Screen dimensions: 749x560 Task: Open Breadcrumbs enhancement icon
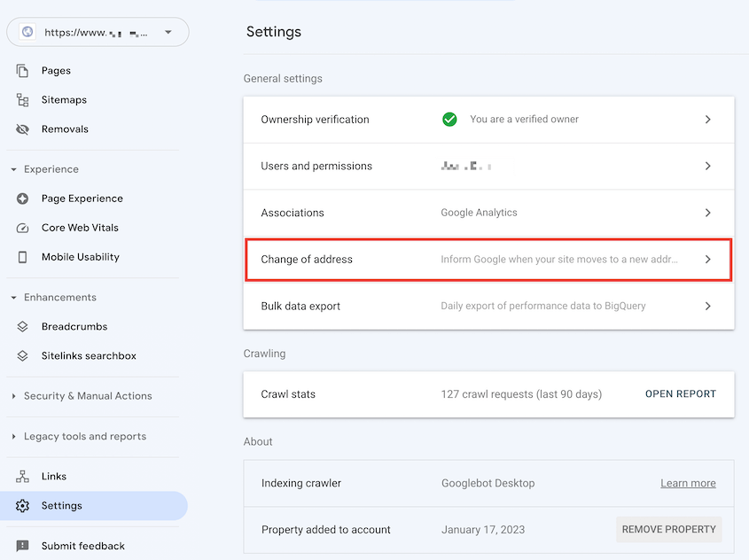tap(21, 326)
